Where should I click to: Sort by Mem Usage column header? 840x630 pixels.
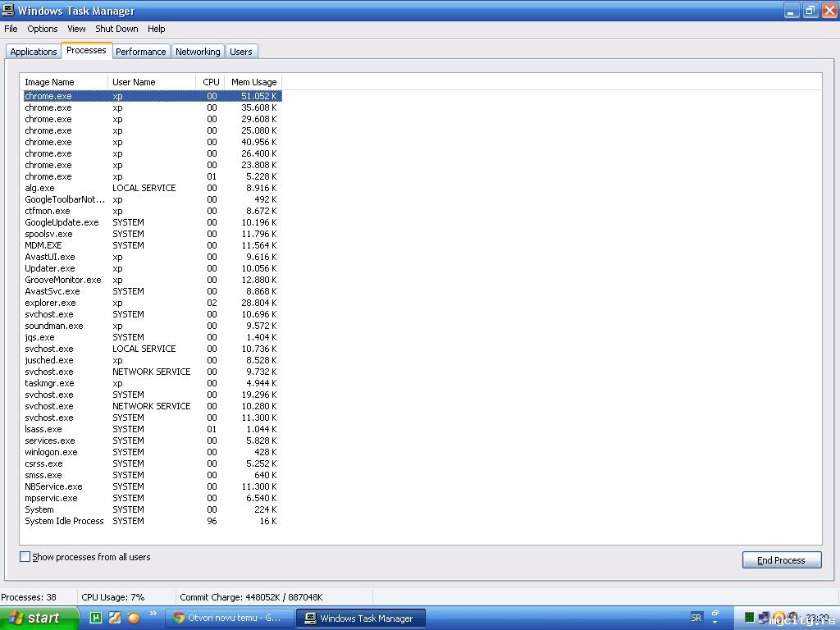(253, 82)
